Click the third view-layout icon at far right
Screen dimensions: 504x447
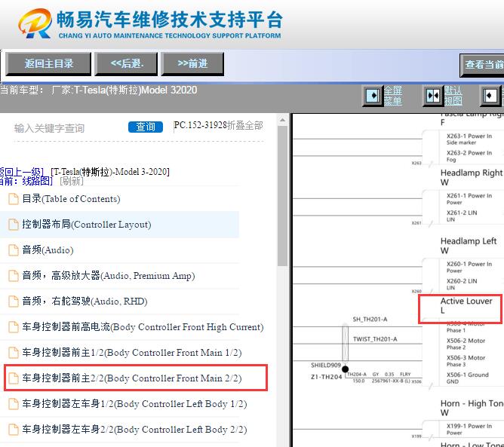(490, 96)
